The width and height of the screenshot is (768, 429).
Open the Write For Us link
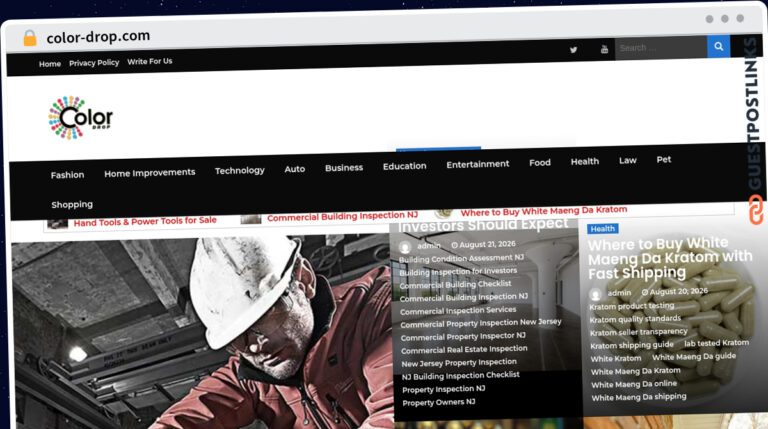tap(150, 61)
